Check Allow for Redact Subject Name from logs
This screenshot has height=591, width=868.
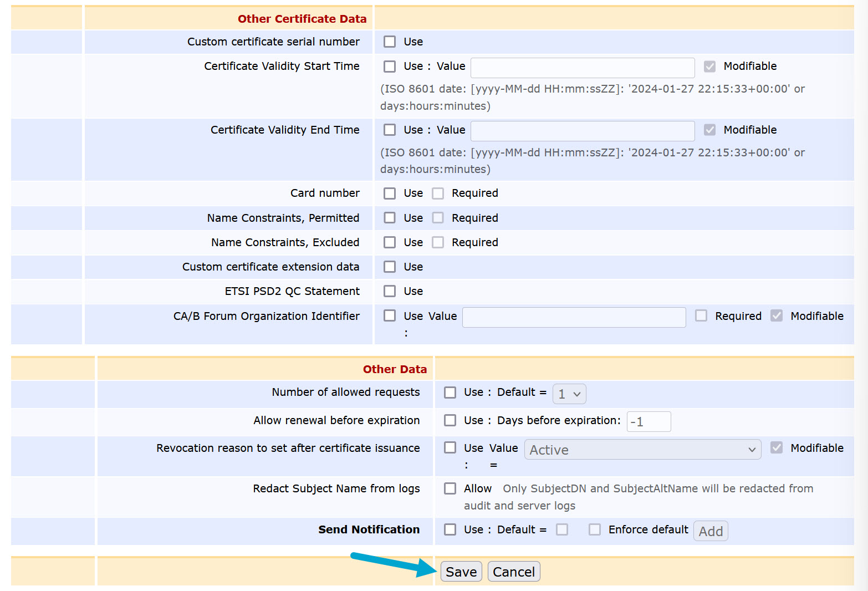[x=450, y=488]
